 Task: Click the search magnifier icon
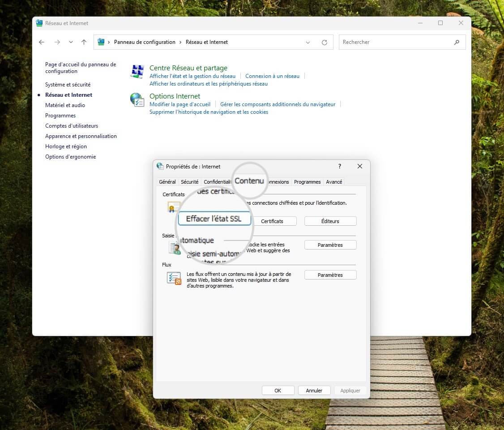click(457, 42)
